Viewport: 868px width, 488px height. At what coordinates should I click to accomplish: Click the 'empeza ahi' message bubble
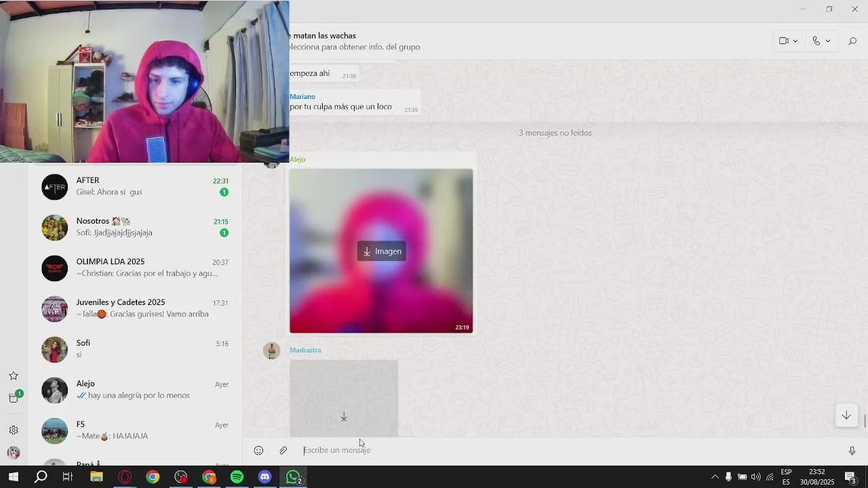(323, 74)
